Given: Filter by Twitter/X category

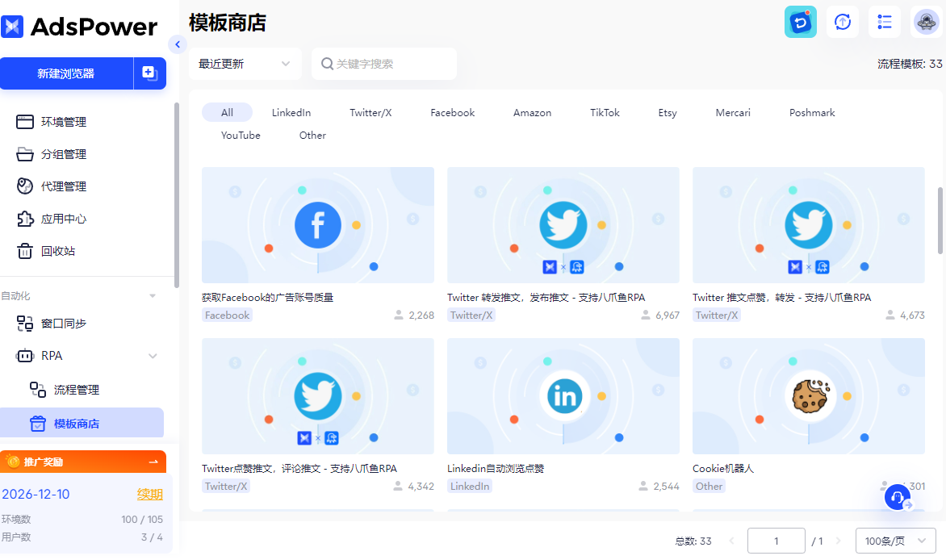Looking at the screenshot, I should pyautogui.click(x=370, y=113).
